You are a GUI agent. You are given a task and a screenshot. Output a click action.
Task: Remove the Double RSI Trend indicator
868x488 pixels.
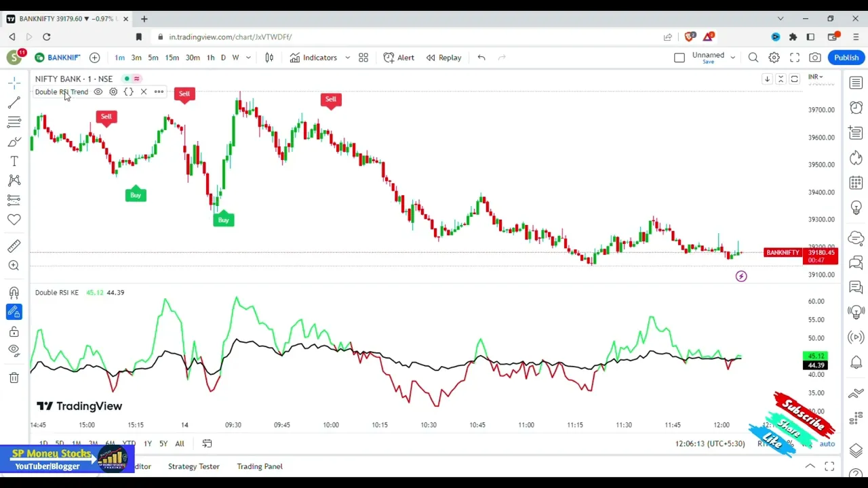pos(144,92)
